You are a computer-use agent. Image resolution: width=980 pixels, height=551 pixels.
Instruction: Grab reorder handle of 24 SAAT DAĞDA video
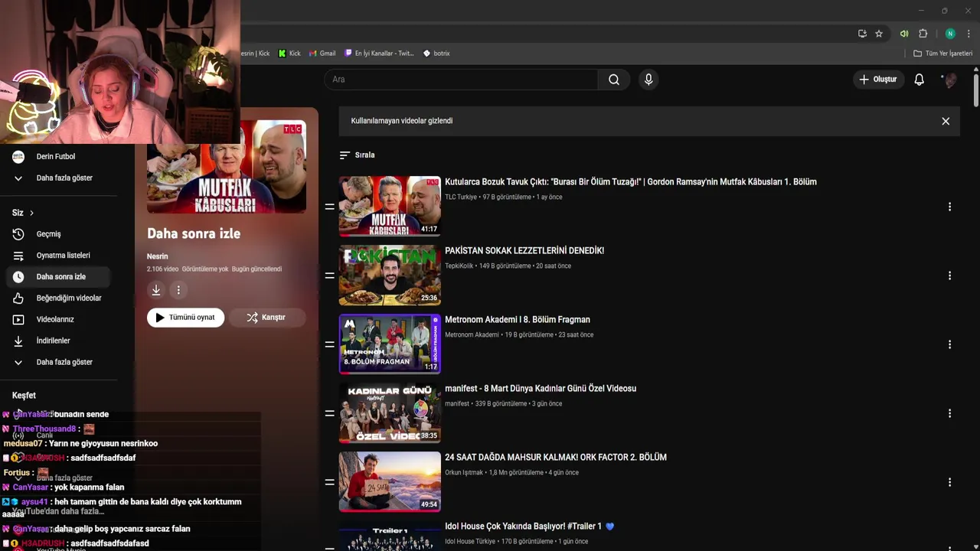tap(329, 482)
